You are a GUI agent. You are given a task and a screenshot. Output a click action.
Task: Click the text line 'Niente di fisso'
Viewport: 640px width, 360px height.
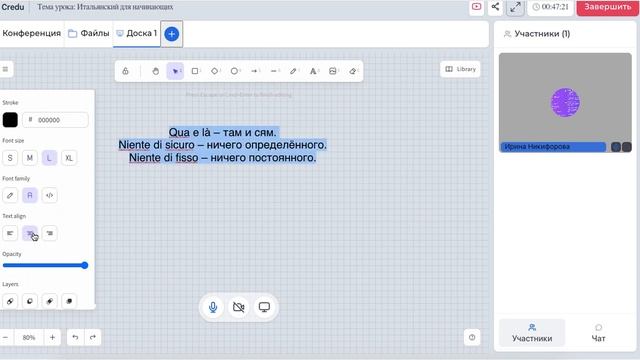click(163, 158)
